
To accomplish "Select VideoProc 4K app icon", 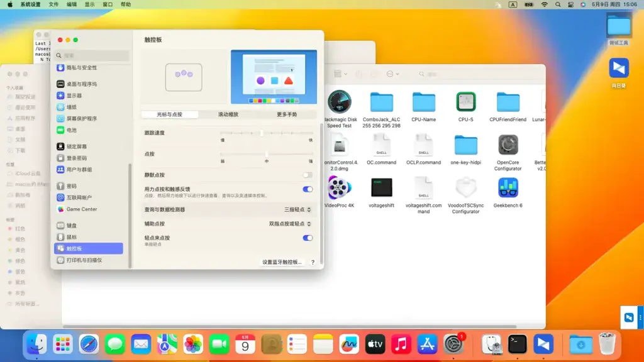I will [339, 187].
